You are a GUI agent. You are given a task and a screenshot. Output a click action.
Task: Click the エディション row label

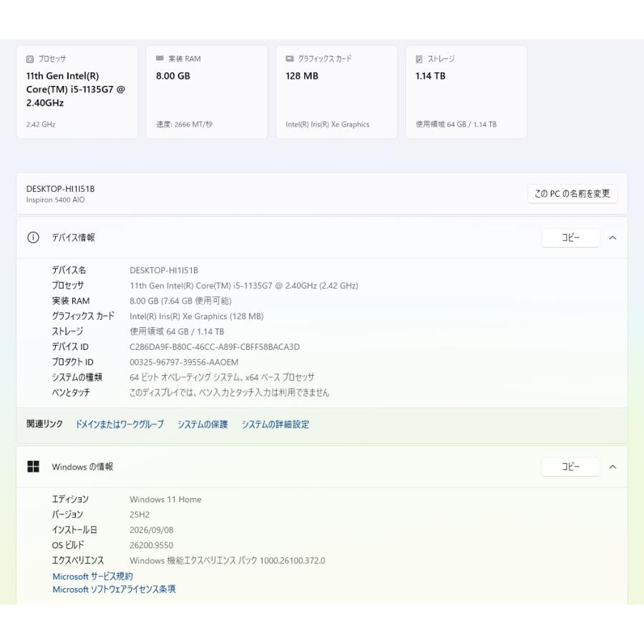click(x=70, y=499)
